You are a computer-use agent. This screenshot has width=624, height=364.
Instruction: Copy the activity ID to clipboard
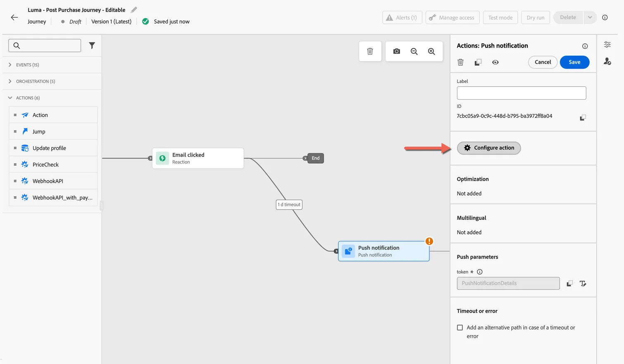coord(583,118)
